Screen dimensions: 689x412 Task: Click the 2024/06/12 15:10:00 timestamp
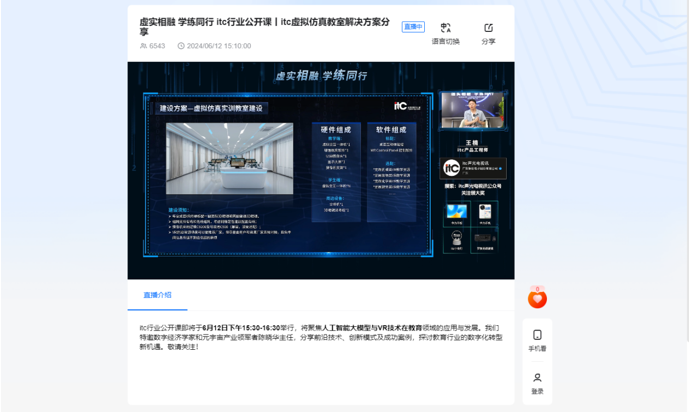(218, 46)
